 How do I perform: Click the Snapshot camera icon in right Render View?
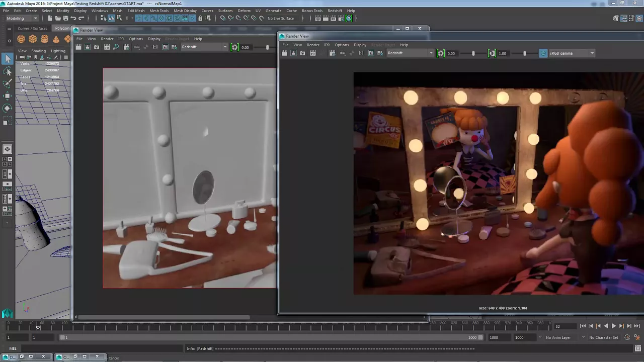pos(302,53)
